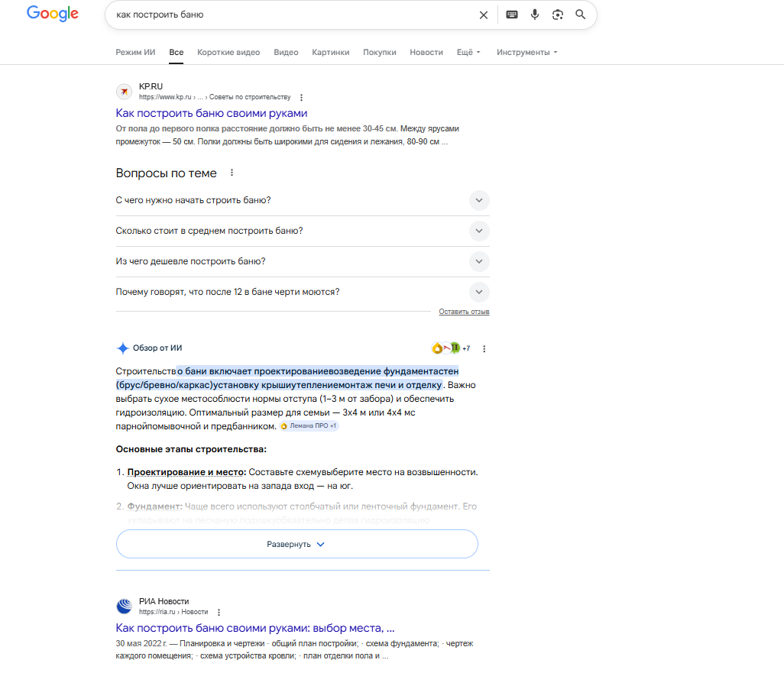Click AI overview source icons with +7
Viewport: 784px width, 673px height.
pyautogui.click(x=450, y=348)
